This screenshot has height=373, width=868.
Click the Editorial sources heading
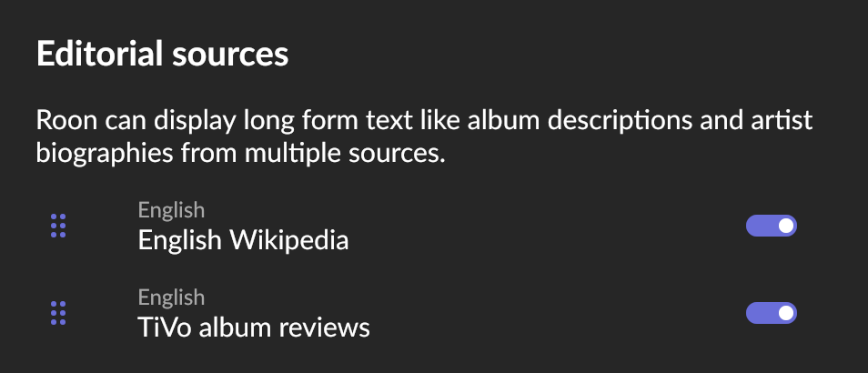point(162,54)
